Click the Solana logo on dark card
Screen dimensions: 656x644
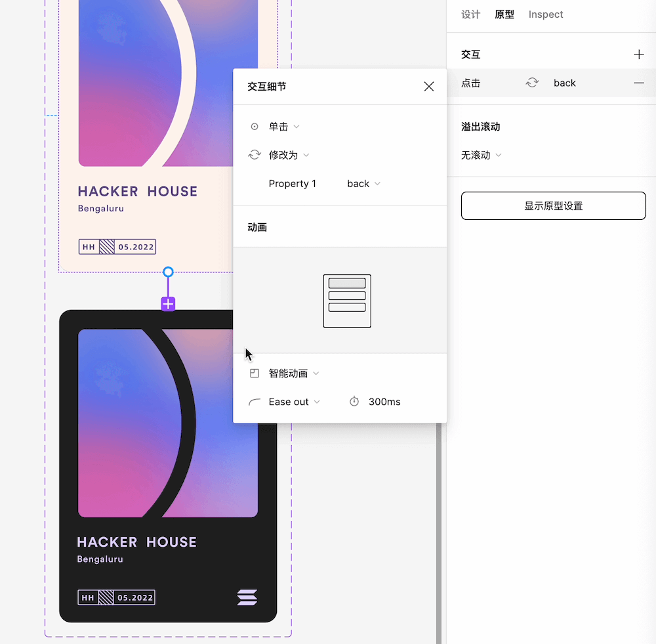pyautogui.click(x=247, y=597)
